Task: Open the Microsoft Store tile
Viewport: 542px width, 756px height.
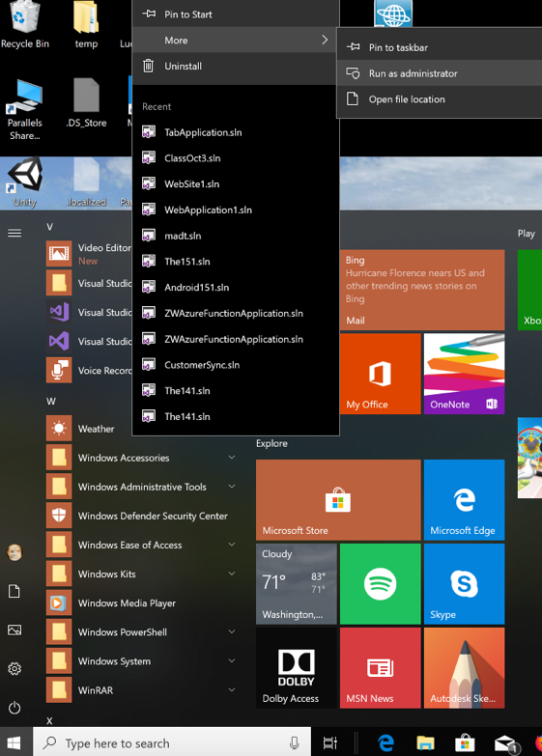Action: [338, 500]
